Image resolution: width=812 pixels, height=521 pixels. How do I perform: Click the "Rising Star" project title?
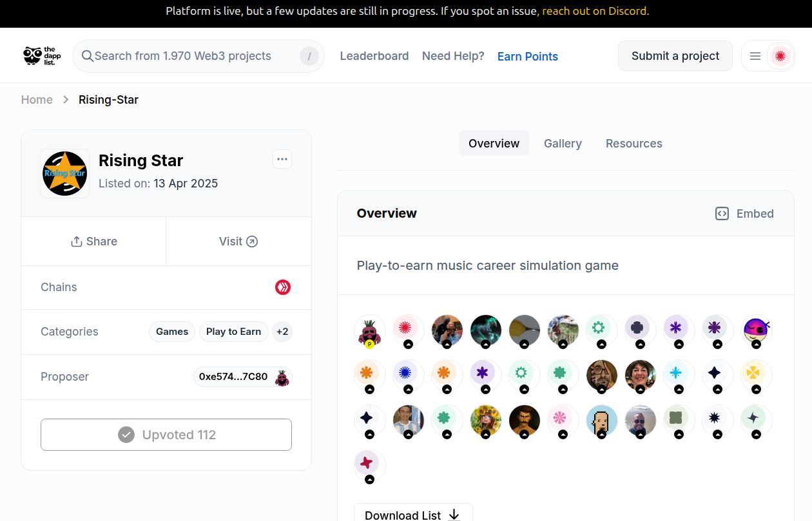(141, 160)
